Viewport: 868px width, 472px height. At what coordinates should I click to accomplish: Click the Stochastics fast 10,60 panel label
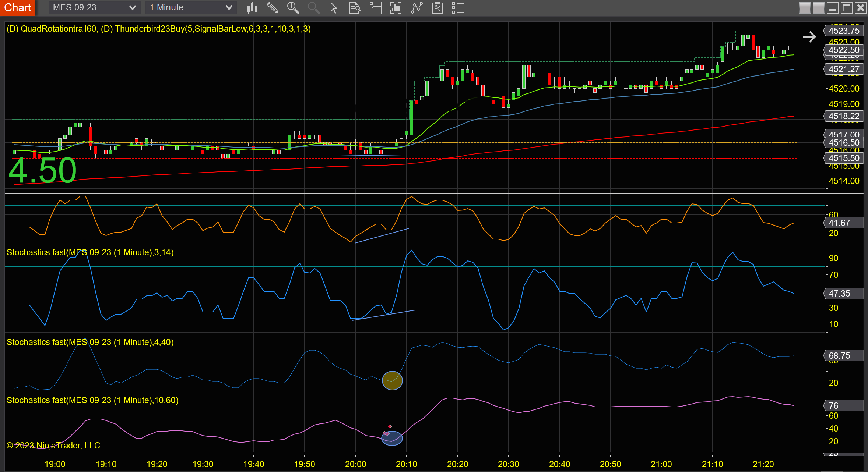click(92, 400)
